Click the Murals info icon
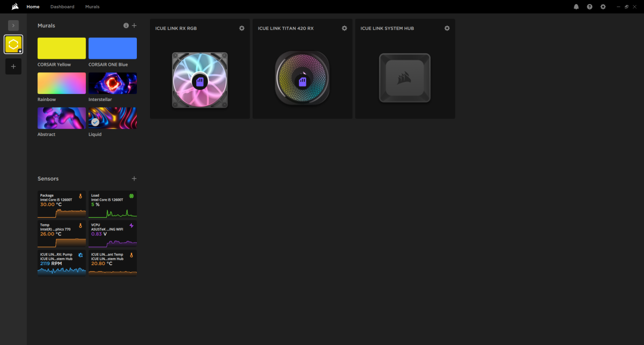Image resolution: width=644 pixels, height=345 pixels. [126, 25]
